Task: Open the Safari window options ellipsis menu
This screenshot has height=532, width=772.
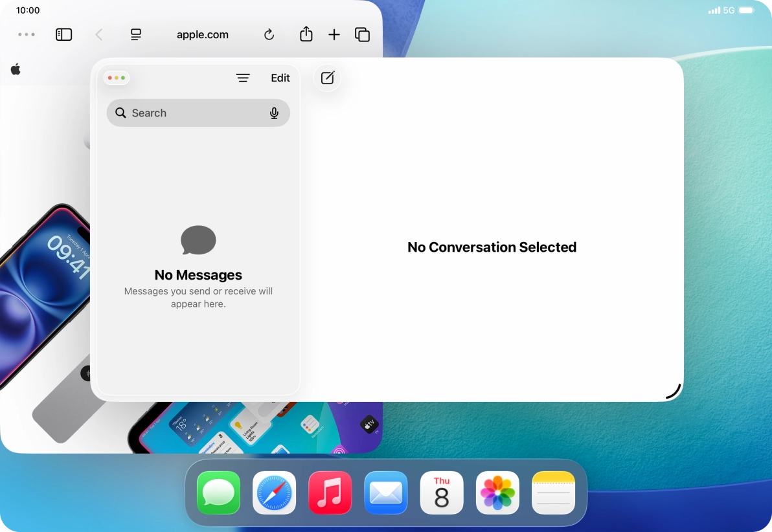Action: tap(26, 34)
